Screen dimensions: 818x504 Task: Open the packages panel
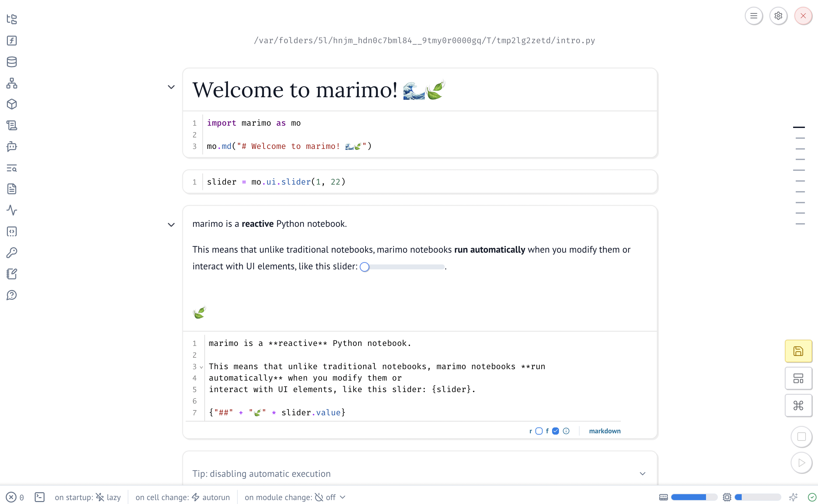11,104
